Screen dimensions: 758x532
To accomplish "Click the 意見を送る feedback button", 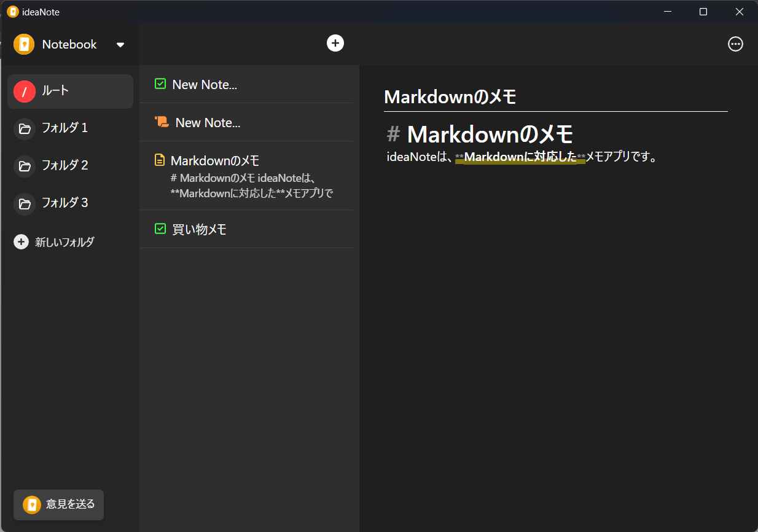I will (58, 505).
